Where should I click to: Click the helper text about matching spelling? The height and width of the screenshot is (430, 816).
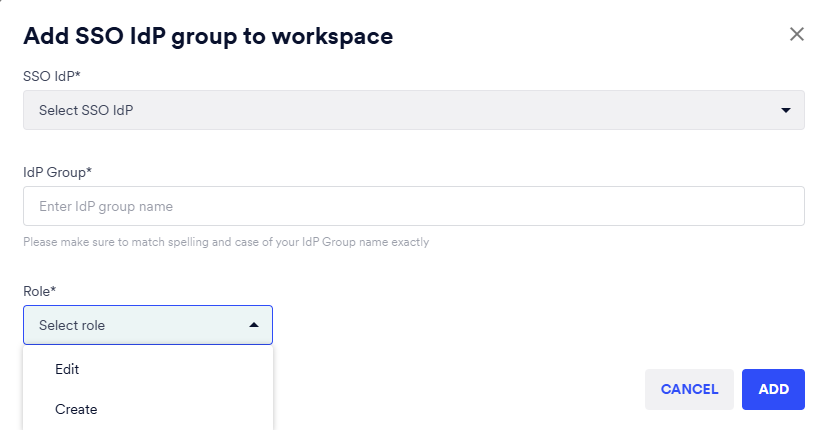226,242
